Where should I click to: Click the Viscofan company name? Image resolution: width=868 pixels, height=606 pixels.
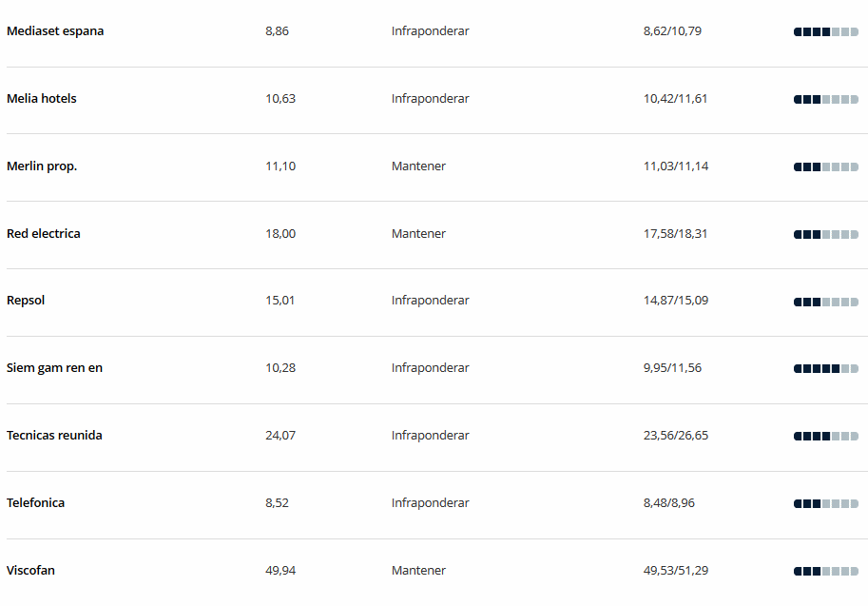[x=30, y=571]
